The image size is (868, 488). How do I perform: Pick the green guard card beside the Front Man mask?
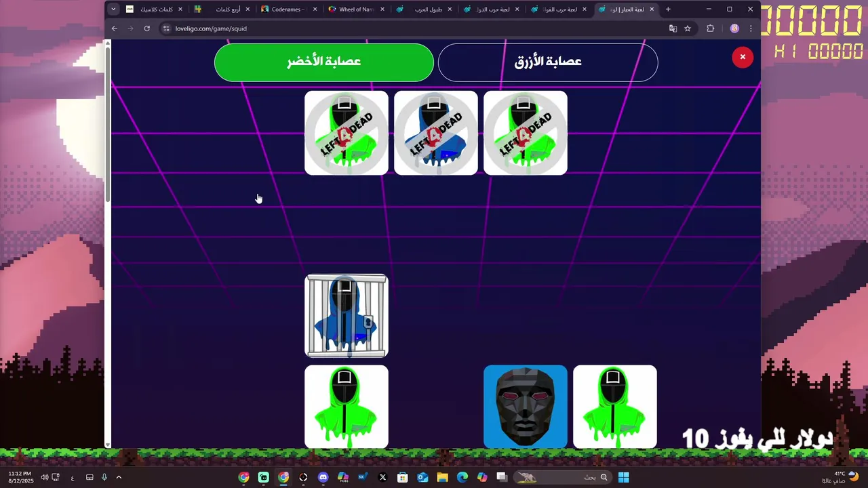615,407
